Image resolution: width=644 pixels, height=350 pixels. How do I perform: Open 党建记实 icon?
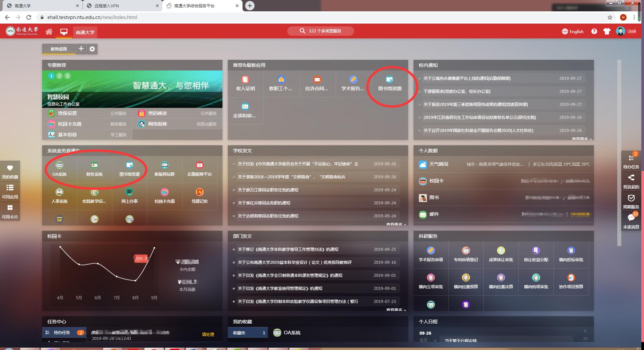[x=199, y=195]
